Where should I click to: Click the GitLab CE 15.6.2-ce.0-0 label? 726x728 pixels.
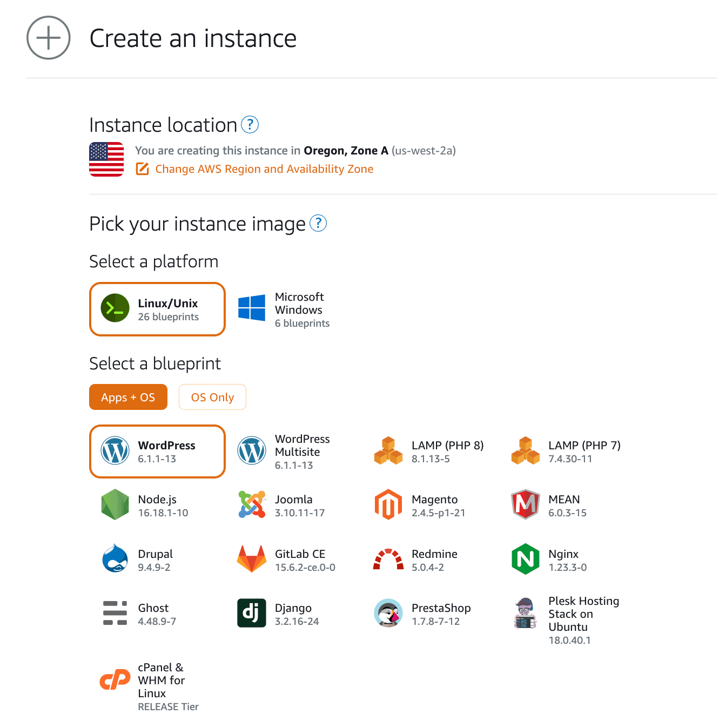(305, 560)
